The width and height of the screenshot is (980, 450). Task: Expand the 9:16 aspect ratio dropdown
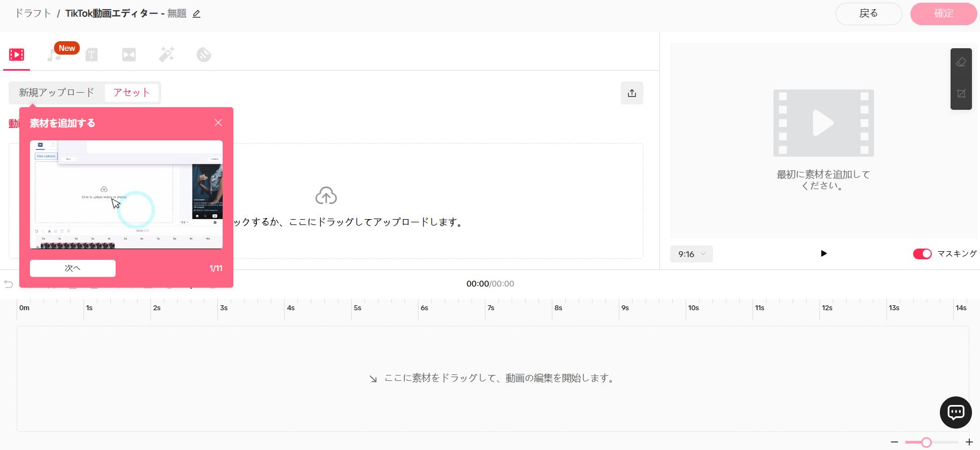(691, 254)
